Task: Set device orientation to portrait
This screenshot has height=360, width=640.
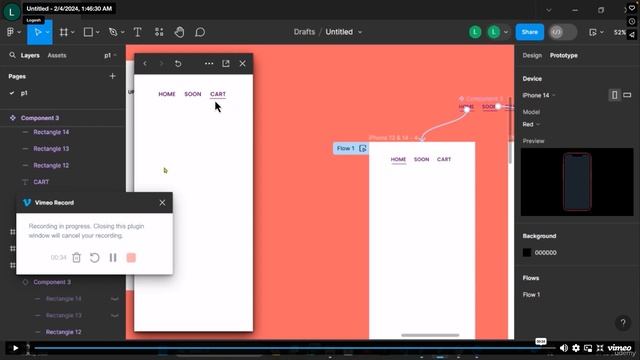Action: click(614, 95)
